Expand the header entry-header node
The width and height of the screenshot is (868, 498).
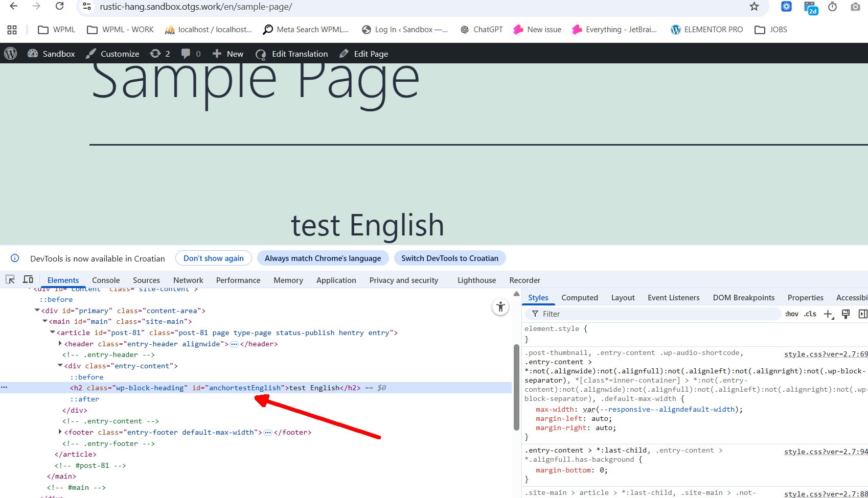[60, 344]
